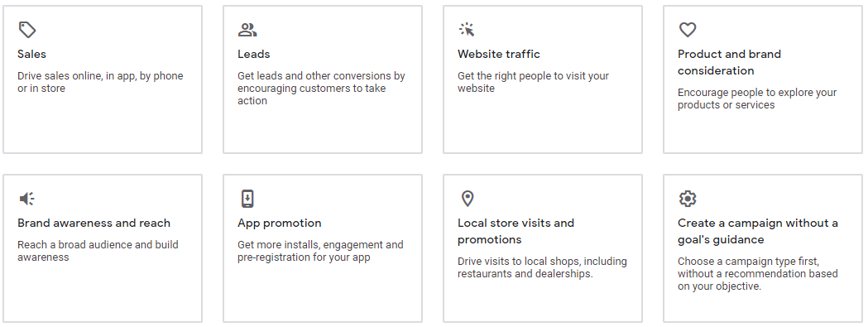Viewport: 868px width, 327px height.
Task: Click the Sales price tag icon
Action: pyautogui.click(x=27, y=30)
